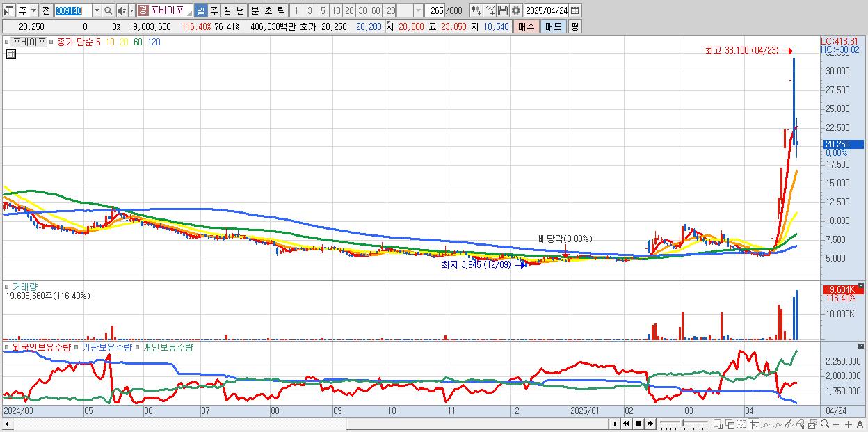Click the speaker sound icon in toolbar
The image size is (868, 432).
tap(122, 10)
